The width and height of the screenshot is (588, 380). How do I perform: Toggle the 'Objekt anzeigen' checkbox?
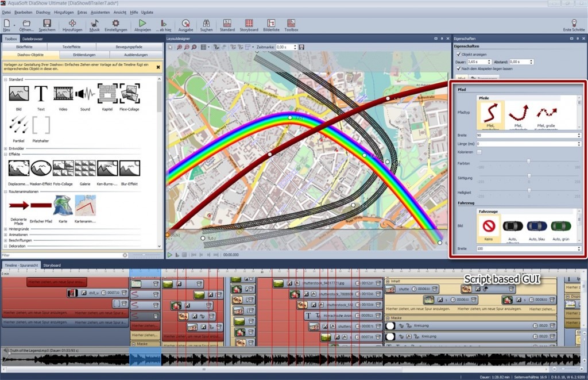click(458, 54)
